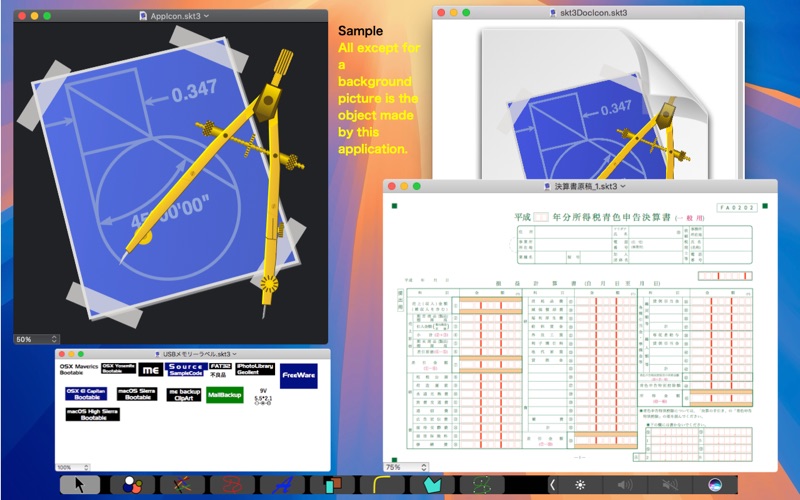Click the compass hinge in AppIcon window

pyautogui.click(x=267, y=102)
